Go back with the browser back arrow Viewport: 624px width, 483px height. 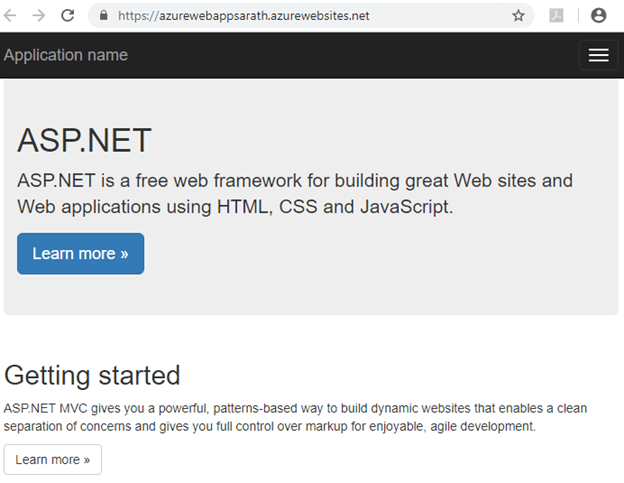tap(10, 16)
